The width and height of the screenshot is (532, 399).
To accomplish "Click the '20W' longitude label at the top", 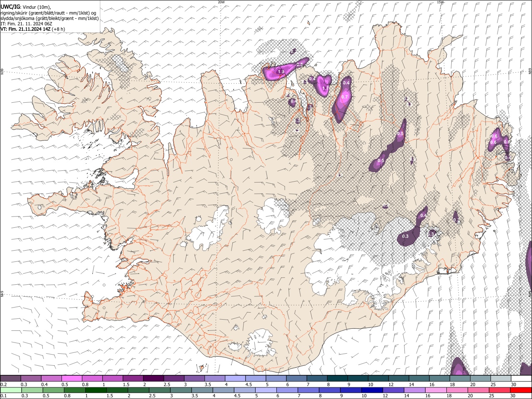I will 221,2.
